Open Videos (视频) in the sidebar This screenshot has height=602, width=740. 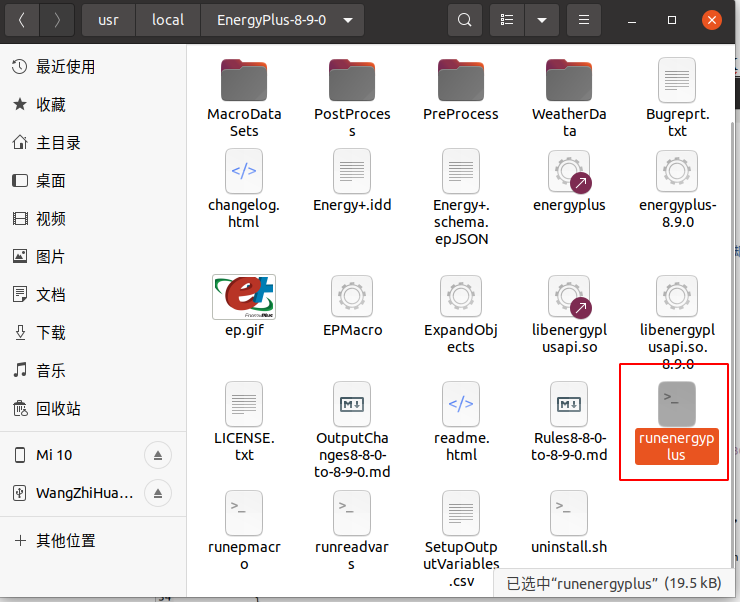click(93, 218)
